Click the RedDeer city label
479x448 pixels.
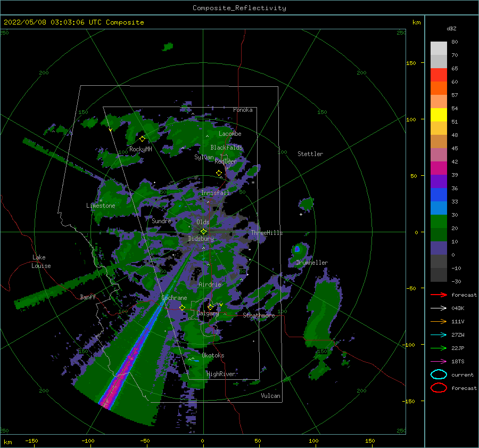(226, 161)
